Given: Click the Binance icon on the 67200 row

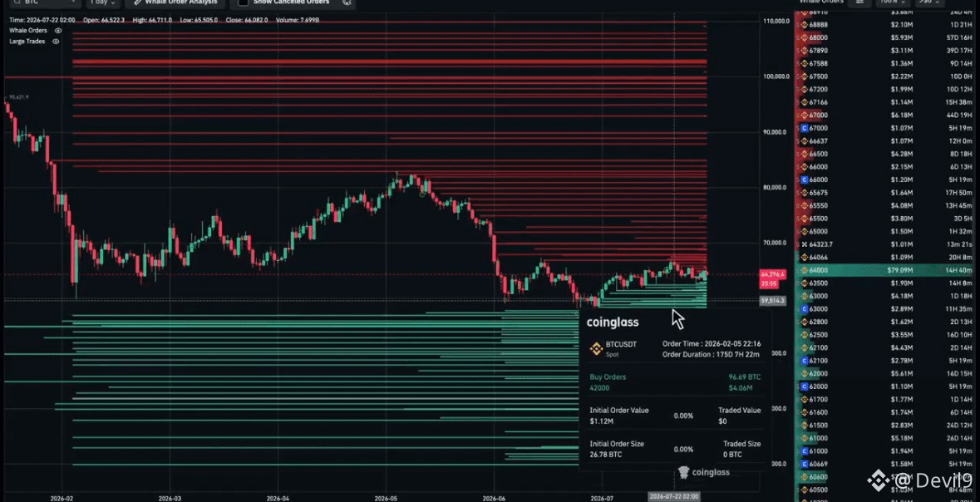Looking at the screenshot, I should (805, 90).
